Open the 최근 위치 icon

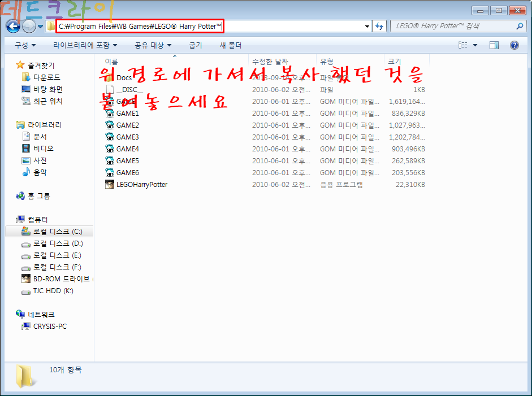point(26,101)
